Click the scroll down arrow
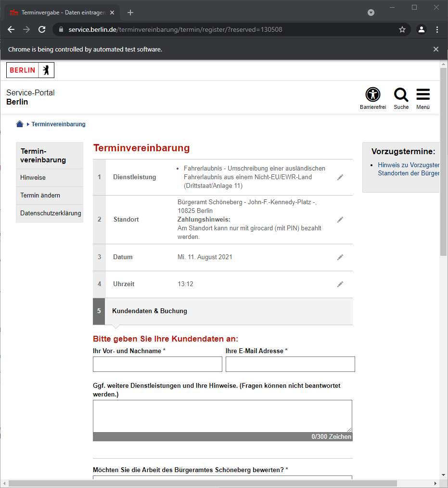This screenshot has width=448, height=488. (443, 475)
